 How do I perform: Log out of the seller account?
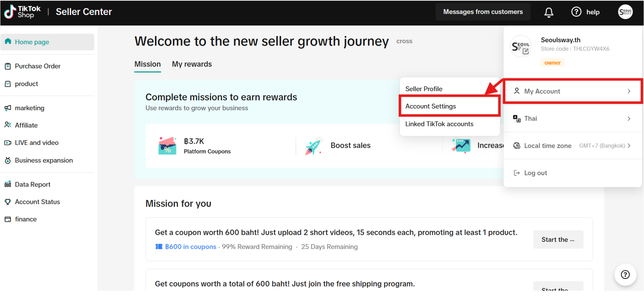[x=536, y=173]
